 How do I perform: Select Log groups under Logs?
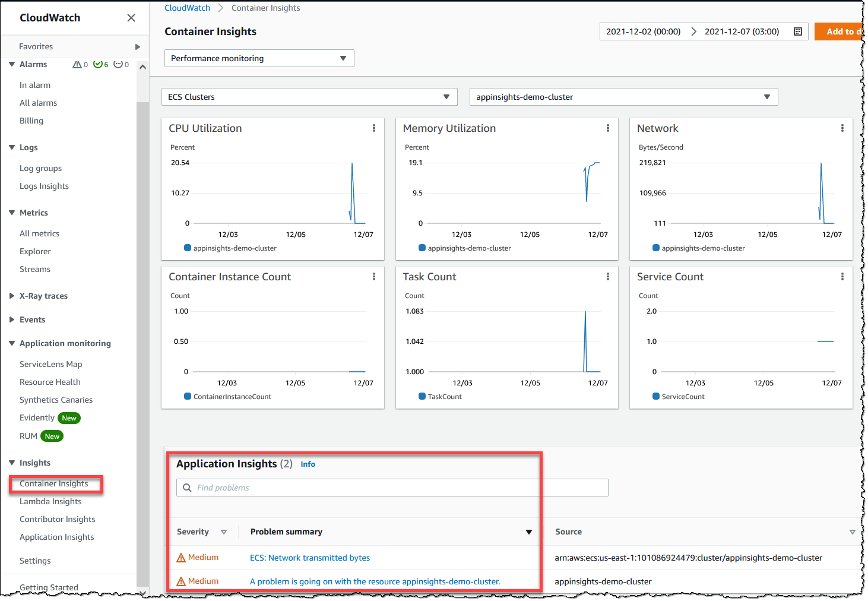(40, 168)
